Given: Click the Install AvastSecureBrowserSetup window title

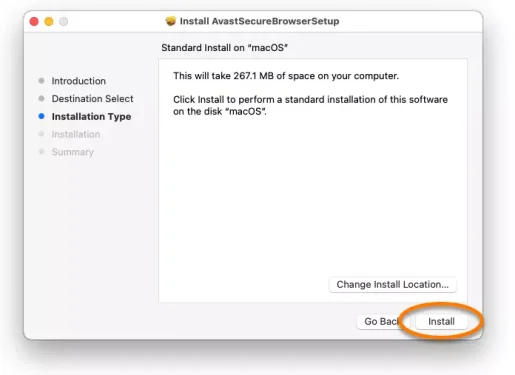Looking at the screenshot, I should 259,21.
